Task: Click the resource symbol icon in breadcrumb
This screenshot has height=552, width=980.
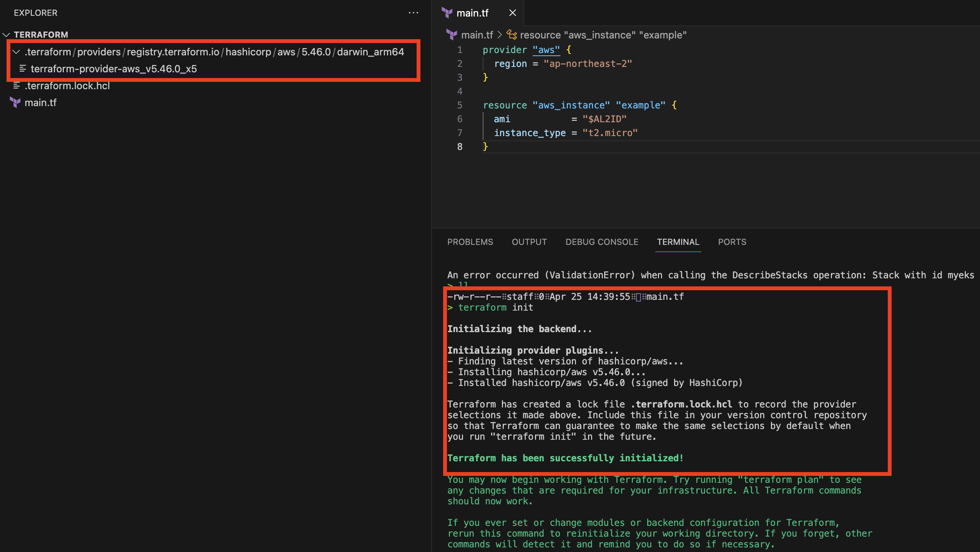Action: click(512, 35)
